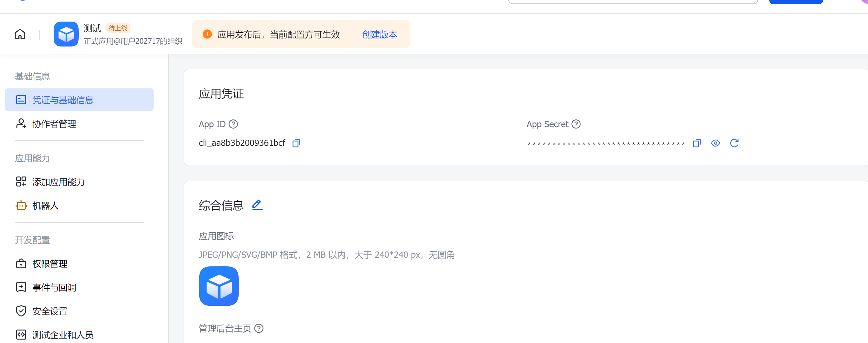Select 凭证与基础信息 in sidebar

click(79, 100)
